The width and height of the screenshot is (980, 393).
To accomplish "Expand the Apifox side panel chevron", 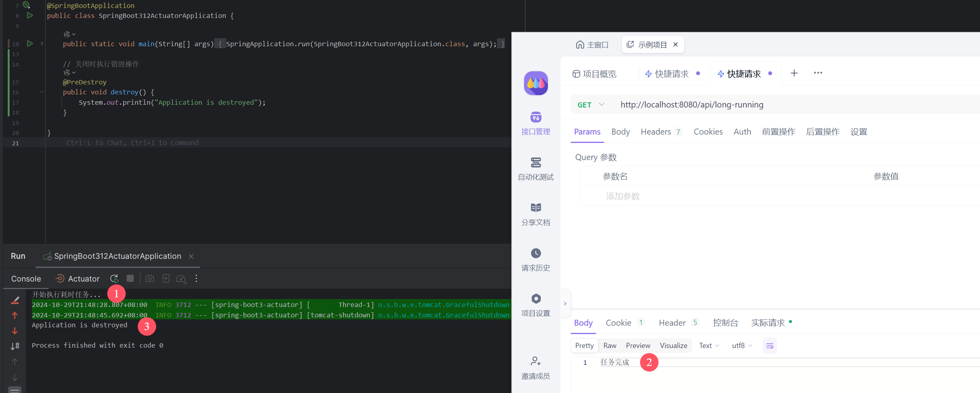I will click(565, 304).
